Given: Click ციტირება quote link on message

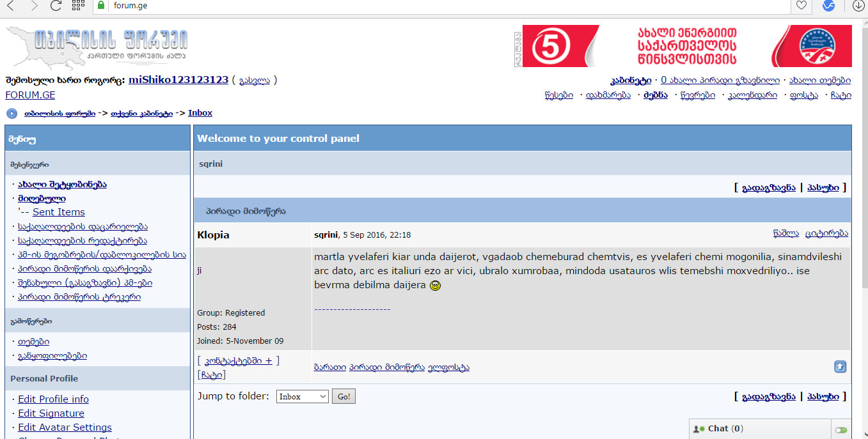Looking at the screenshot, I should [827, 234].
